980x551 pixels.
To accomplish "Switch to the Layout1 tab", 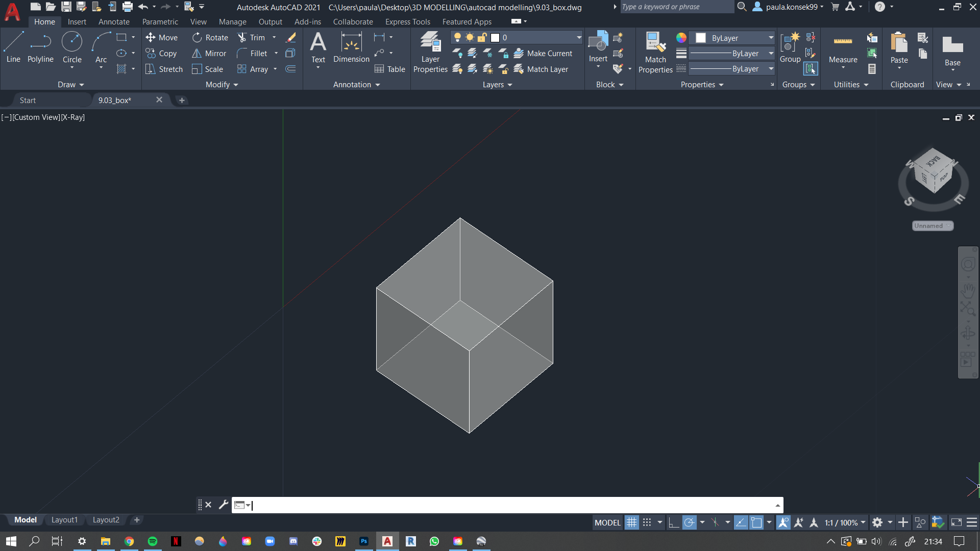I will click(64, 520).
